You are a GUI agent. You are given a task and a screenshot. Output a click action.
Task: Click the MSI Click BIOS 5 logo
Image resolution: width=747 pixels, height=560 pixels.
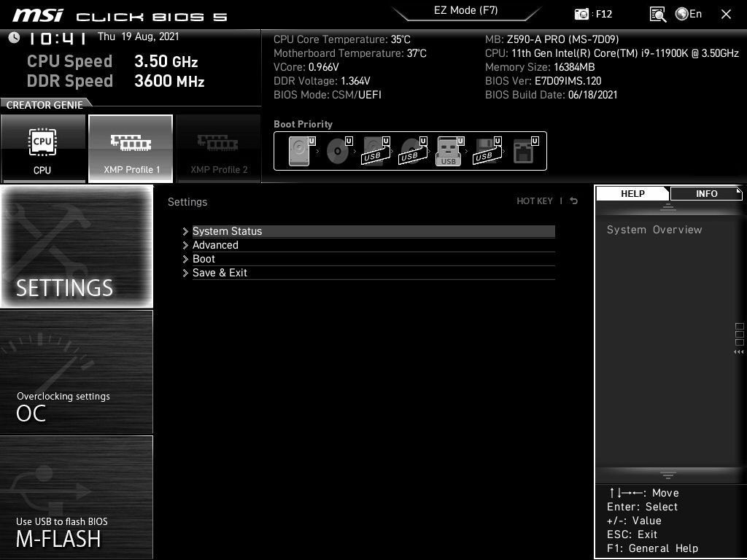point(120,16)
